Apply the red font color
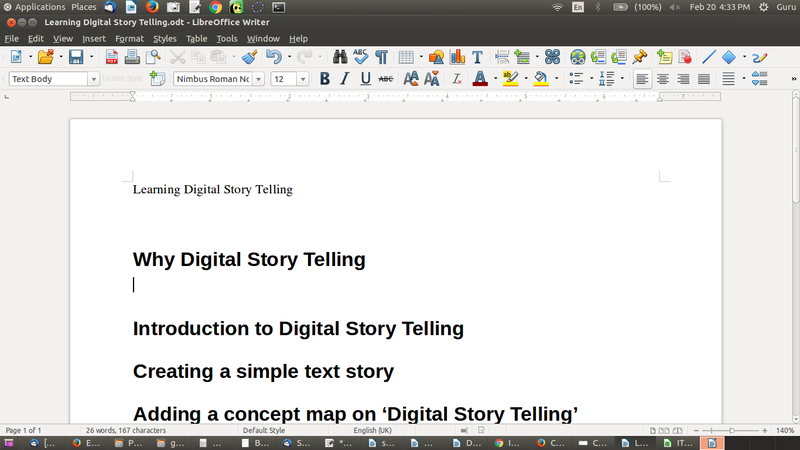The width and height of the screenshot is (800, 450). [x=480, y=79]
